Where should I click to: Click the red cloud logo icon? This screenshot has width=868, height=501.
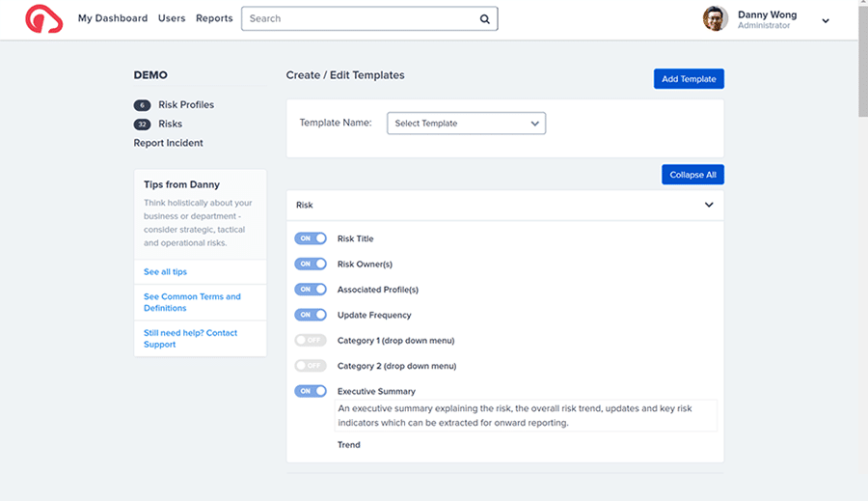click(43, 19)
